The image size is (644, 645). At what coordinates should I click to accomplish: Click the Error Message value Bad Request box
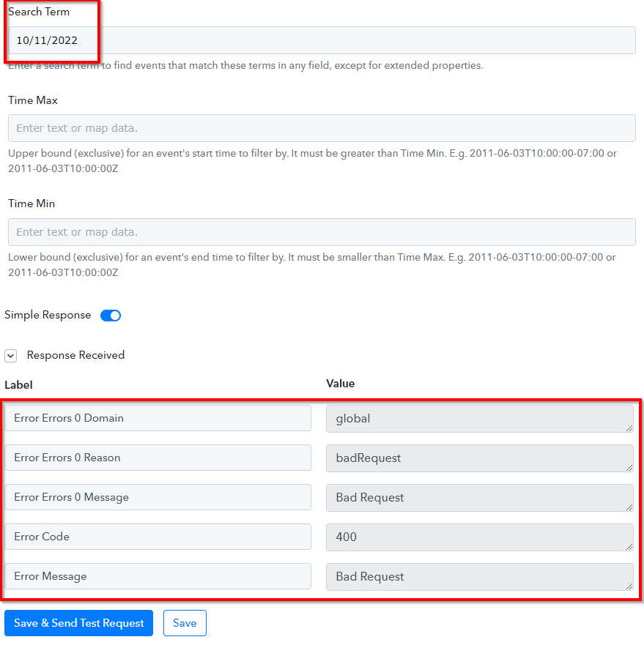pyautogui.click(x=480, y=577)
